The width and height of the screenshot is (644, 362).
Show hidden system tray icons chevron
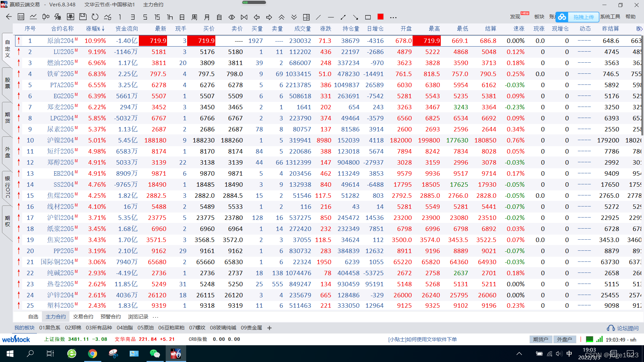tap(519, 354)
